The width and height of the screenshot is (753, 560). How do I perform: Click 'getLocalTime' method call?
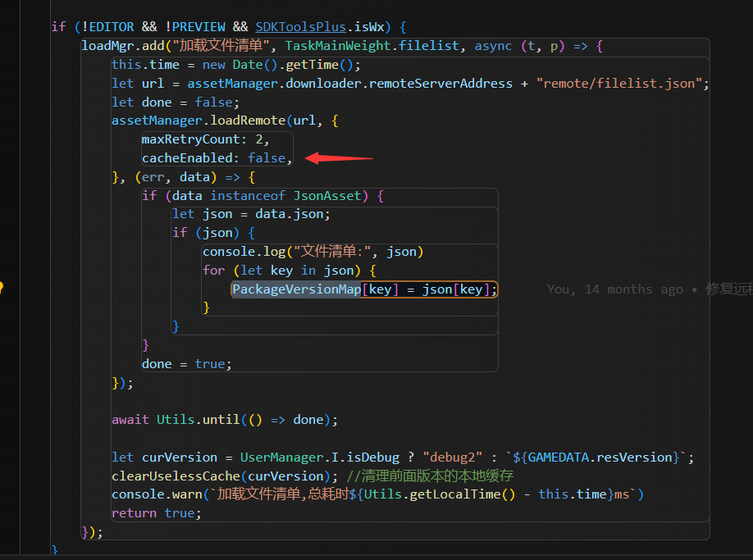click(x=454, y=494)
